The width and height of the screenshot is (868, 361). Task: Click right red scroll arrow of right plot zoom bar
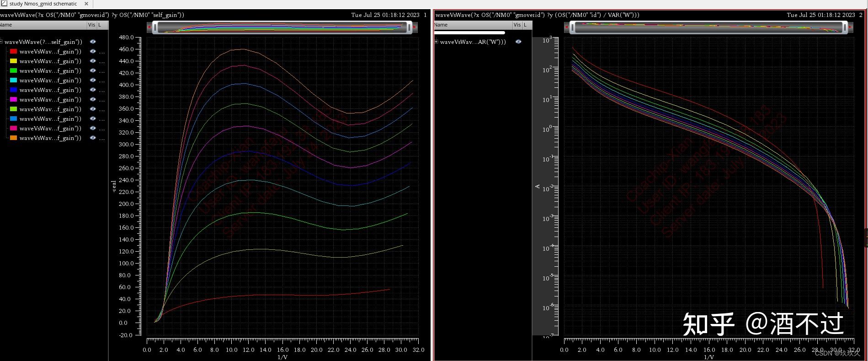[850, 27]
